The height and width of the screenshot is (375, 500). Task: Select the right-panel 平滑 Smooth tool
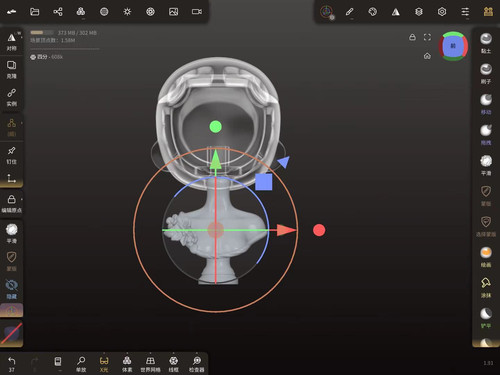(486, 165)
